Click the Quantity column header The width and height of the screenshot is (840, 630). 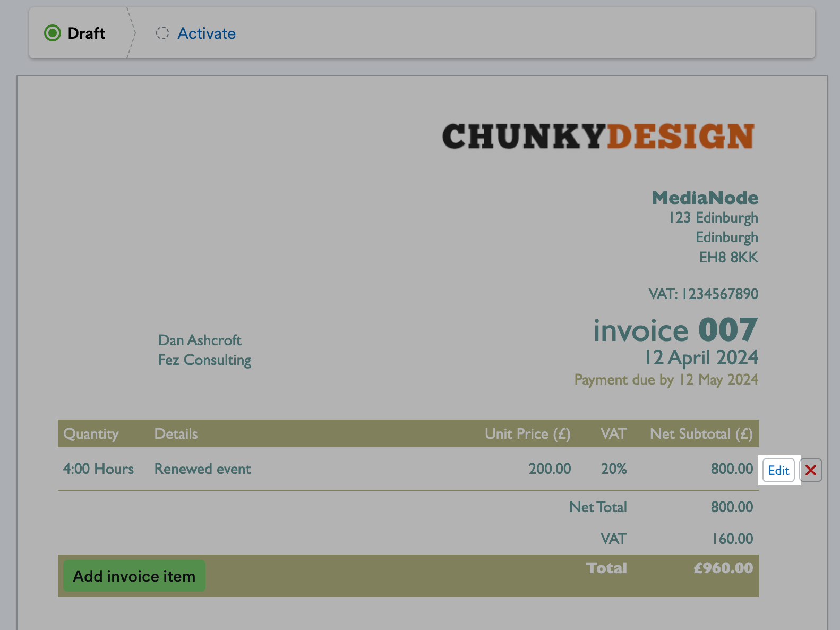pos(91,434)
